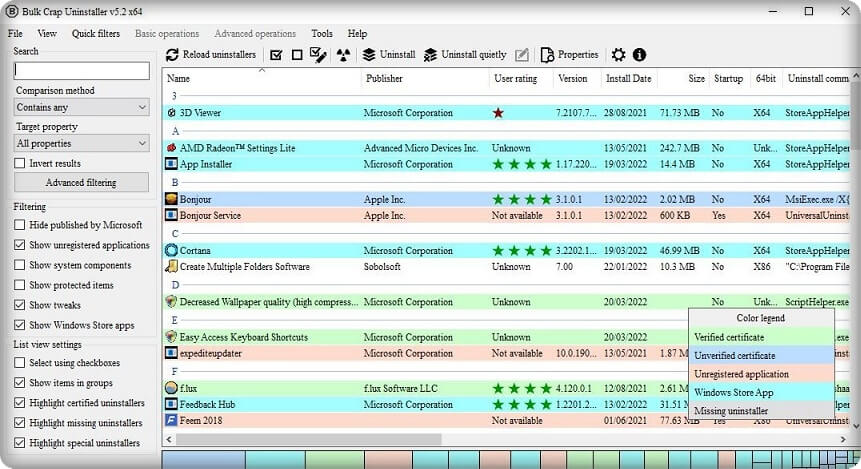This screenshot has height=469, width=861.
Task: Uncheck Show unregistered applications
Action: pos(20,245)
